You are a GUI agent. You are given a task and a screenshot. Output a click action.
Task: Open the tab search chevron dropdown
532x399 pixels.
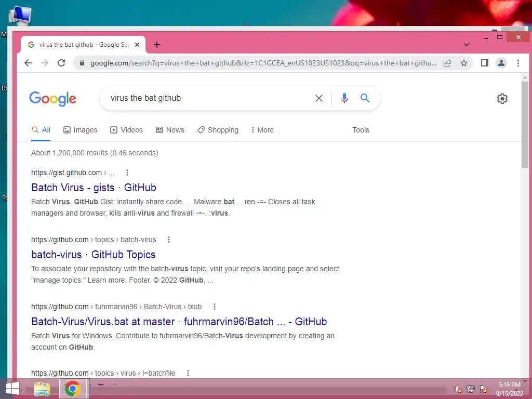[x=467, y=45]
